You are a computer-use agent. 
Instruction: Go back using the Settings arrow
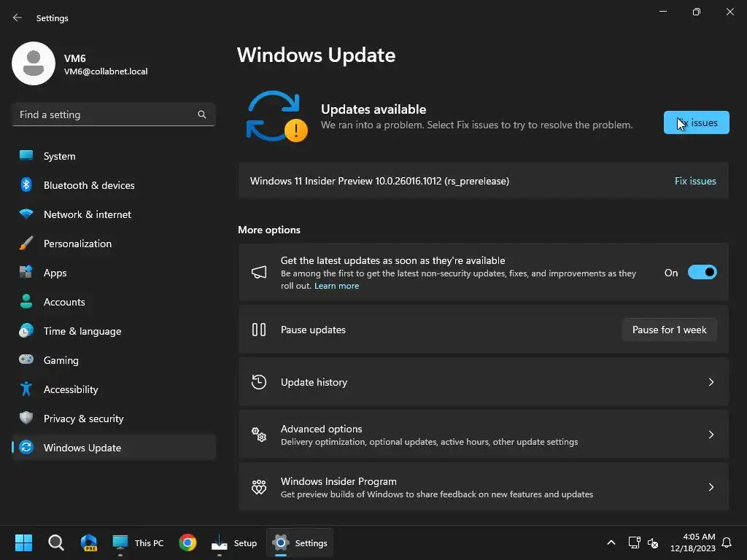[18, 17]
